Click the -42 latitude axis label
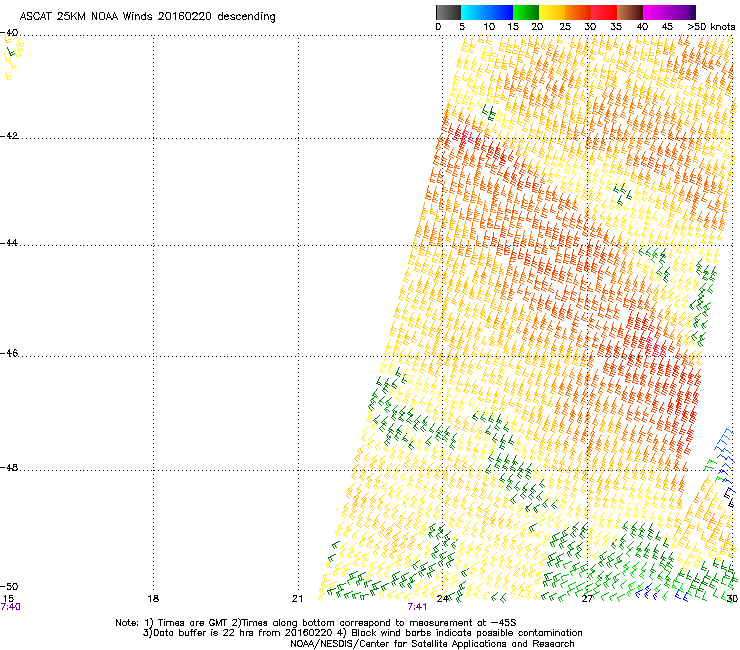740x650 pixels. [x=9, y=136]
